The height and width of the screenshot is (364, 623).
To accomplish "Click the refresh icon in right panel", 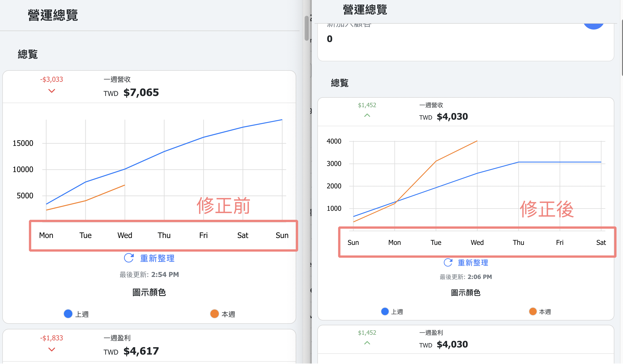I will (x=448, y=262).
